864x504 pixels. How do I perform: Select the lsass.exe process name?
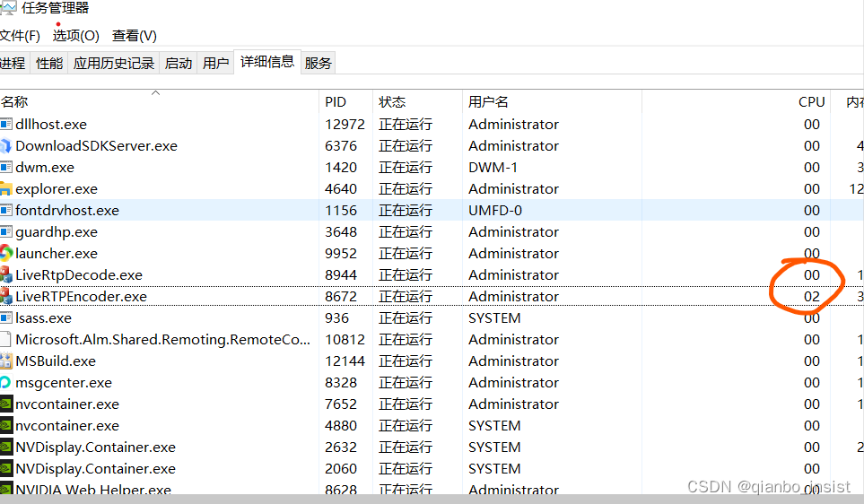click(x=44, y=317)
